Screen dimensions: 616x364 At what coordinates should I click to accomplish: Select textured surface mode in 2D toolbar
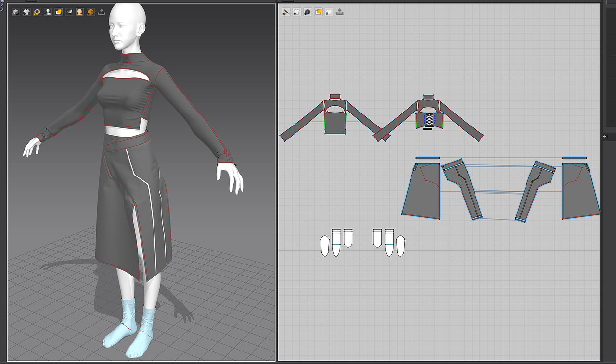click(318, 12)
